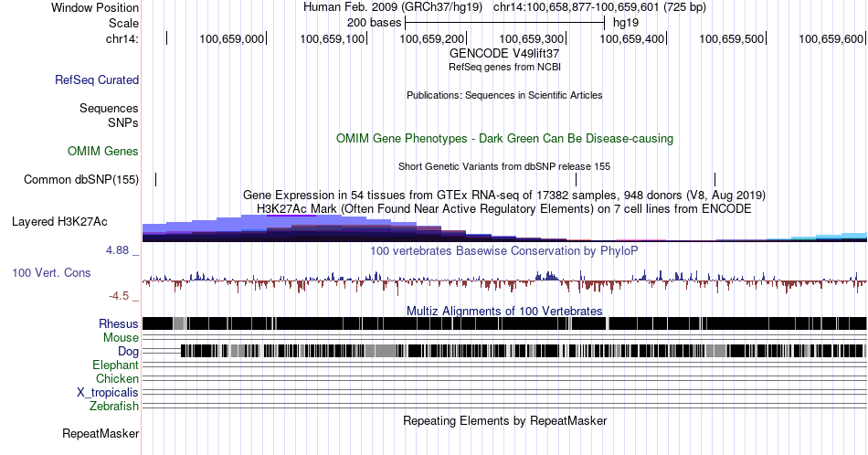Click the Elephant alignment label
868x455 pixels.
(x=115, y=365)
